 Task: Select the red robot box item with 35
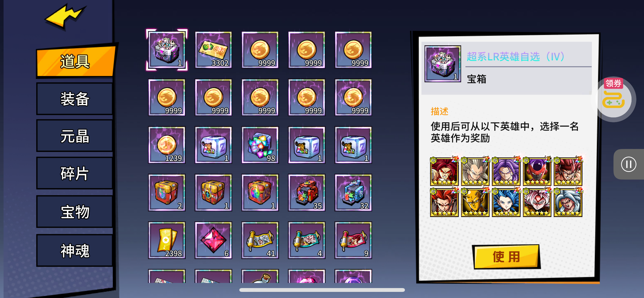(306, 193)
